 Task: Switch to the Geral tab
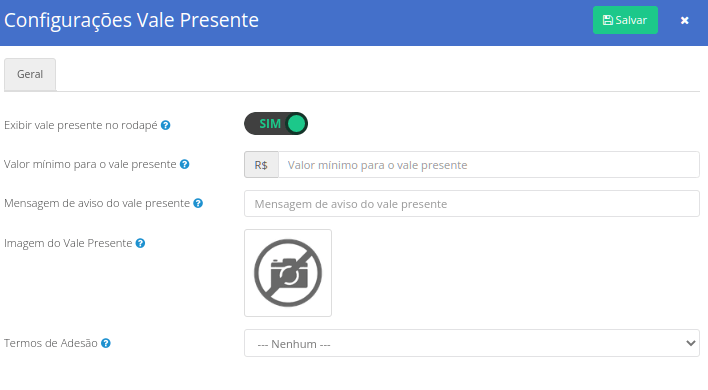pyautogui.click(x=30, y=74)
